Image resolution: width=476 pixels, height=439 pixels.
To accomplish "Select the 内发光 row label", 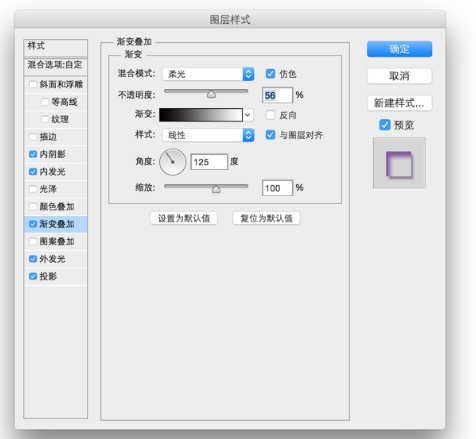I will pyautogui.click(x=52, y=172).
